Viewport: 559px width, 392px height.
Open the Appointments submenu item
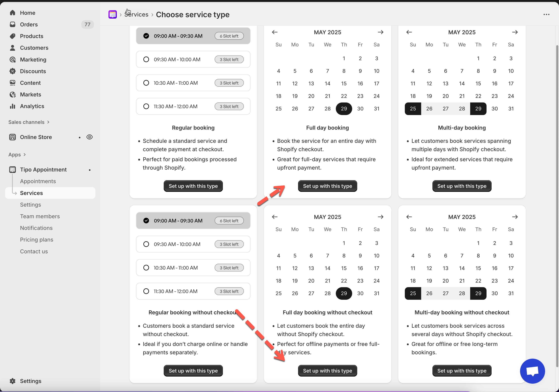[x=38, y=181]
